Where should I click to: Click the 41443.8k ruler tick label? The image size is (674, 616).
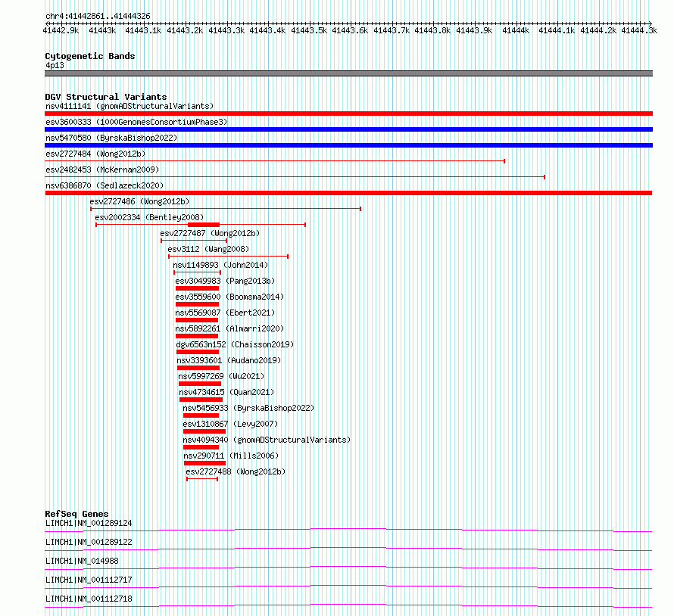[x=432, y=30]
